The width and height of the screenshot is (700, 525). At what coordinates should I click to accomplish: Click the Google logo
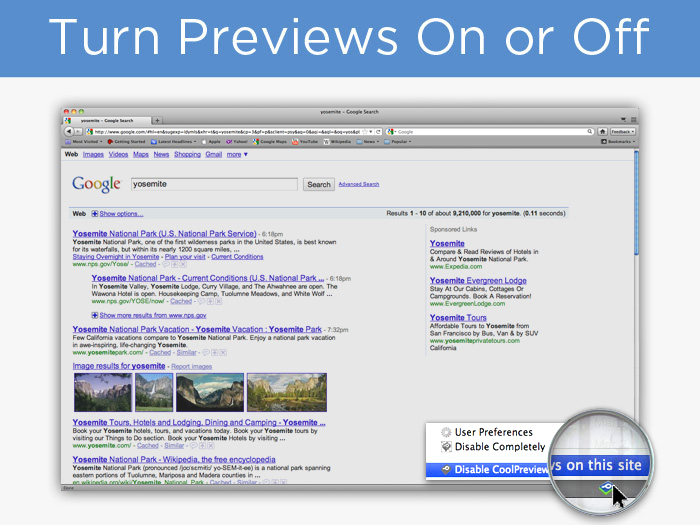96,184
